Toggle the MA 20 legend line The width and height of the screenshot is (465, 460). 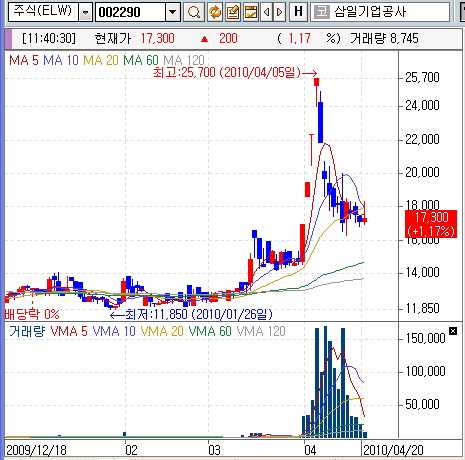[x=101, y=60]
